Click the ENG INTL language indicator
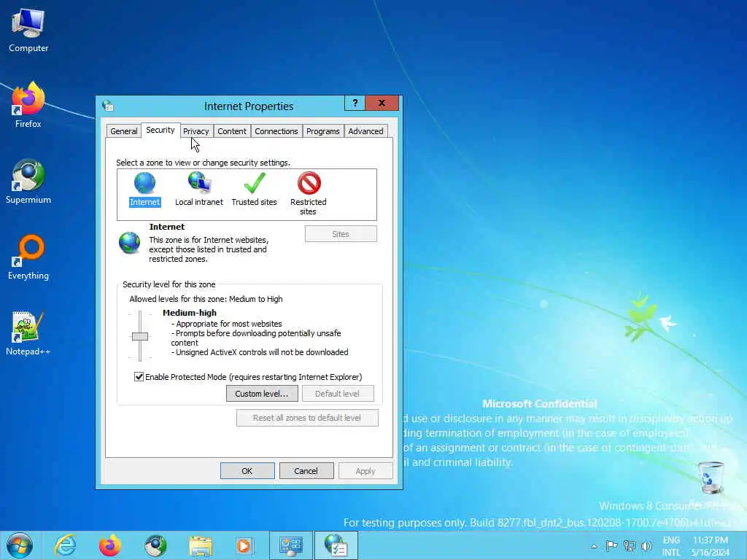747x560 pixels. [x=671, y=546]
